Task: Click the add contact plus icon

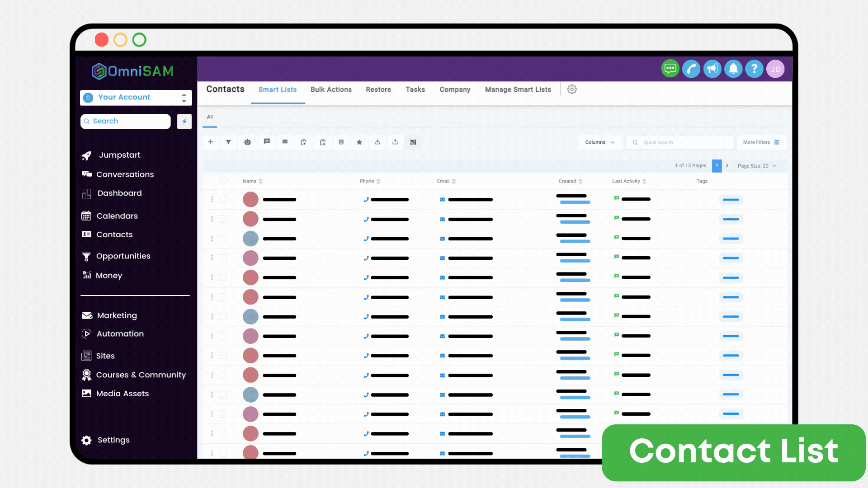Action: pyautogui.click(x=211, y=142)
